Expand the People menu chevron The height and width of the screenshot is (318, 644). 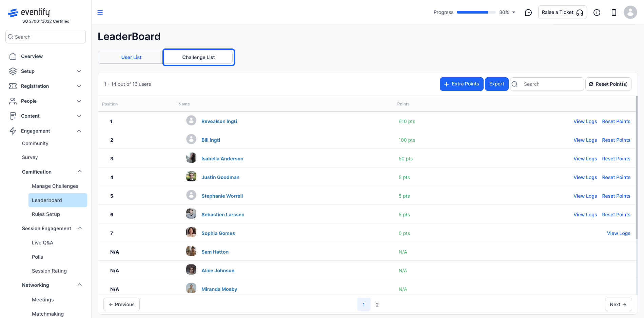(x=79, y=101)
